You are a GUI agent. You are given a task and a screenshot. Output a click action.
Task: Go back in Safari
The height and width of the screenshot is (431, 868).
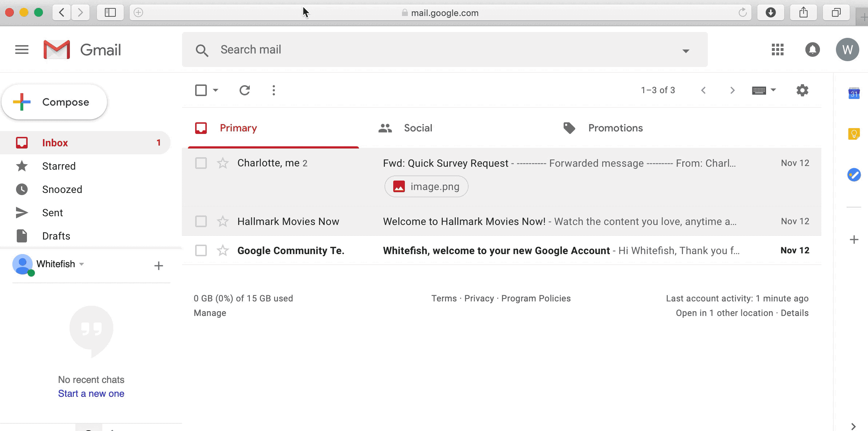coord(62,12)
